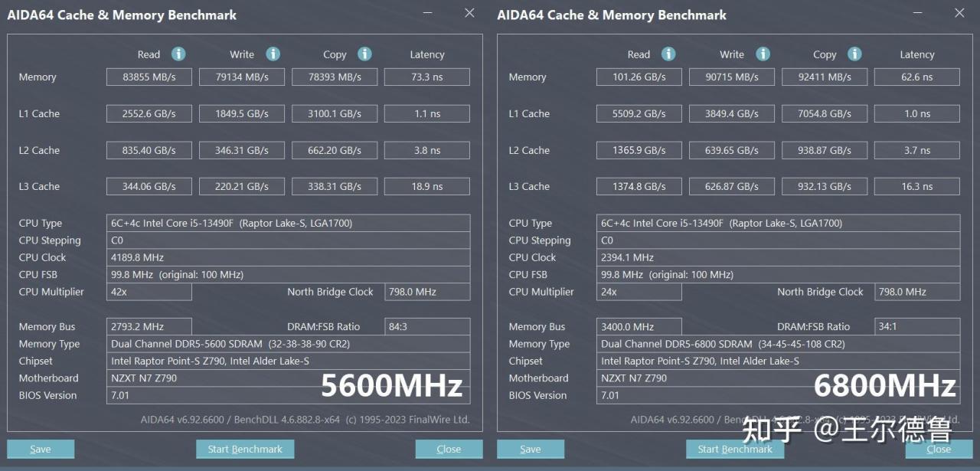This screenshot has width=980, height=471.
Task: Click the Write info icon in left window
Action: tap(273, 54)
